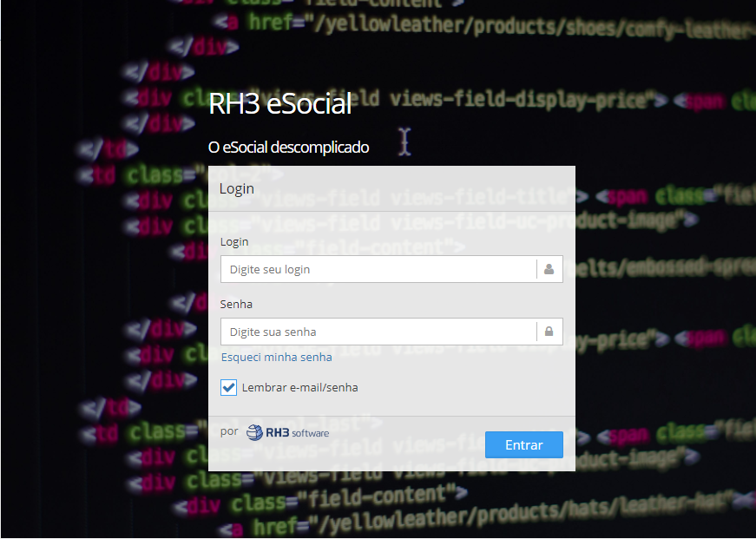Open the 'Esqueci minha senha' link
This screenshot has height=539, width=756.
coord(276,357)
